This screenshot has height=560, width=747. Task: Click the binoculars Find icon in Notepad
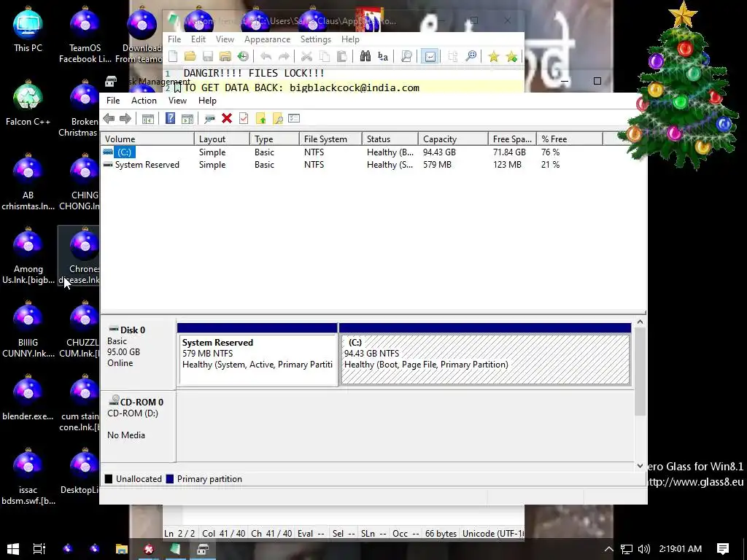click(365, 57)
